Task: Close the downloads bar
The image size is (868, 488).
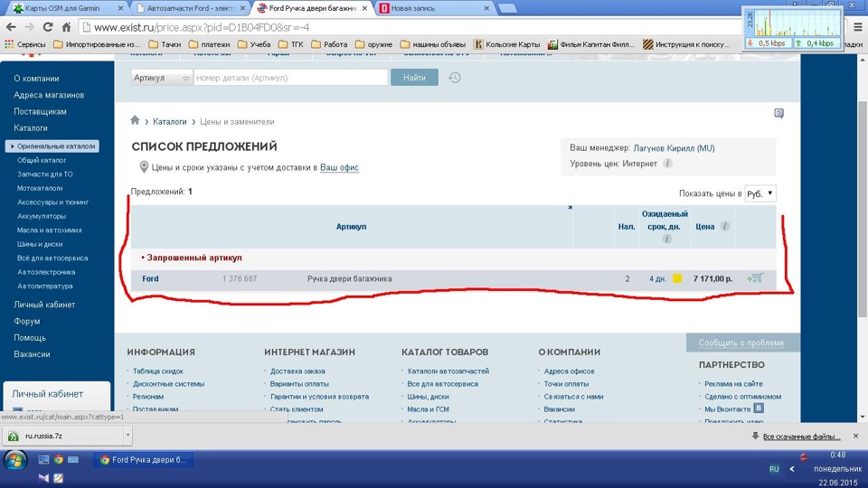Action: (x=856, y=436)
